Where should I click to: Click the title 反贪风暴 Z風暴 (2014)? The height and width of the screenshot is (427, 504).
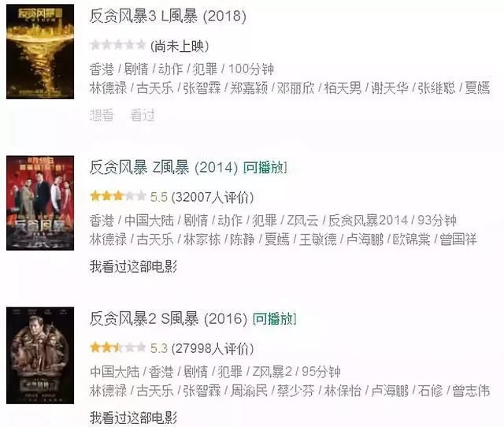click(x=164, y=168)
